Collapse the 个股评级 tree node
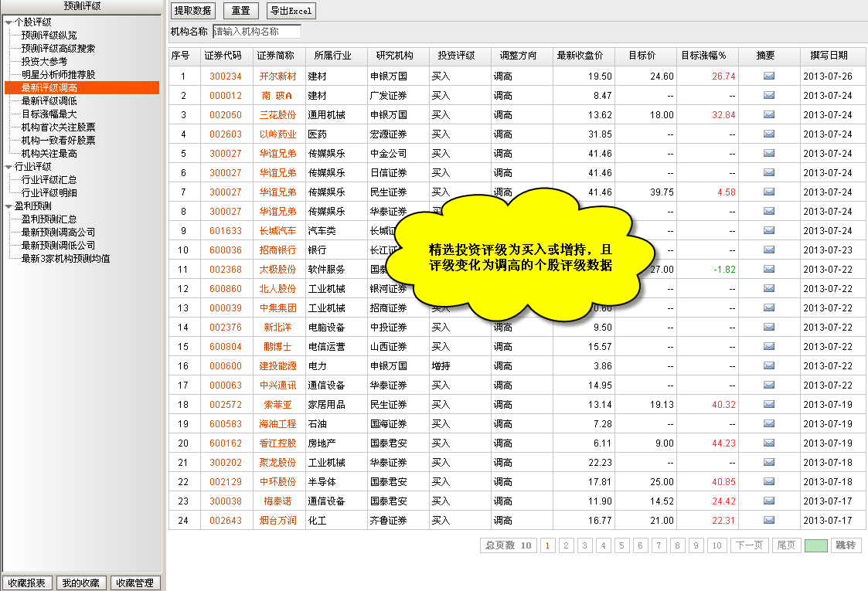 (9, 22)
